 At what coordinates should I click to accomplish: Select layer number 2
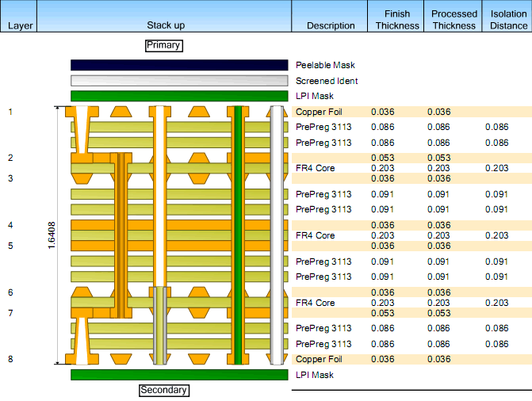click(10, 158)
